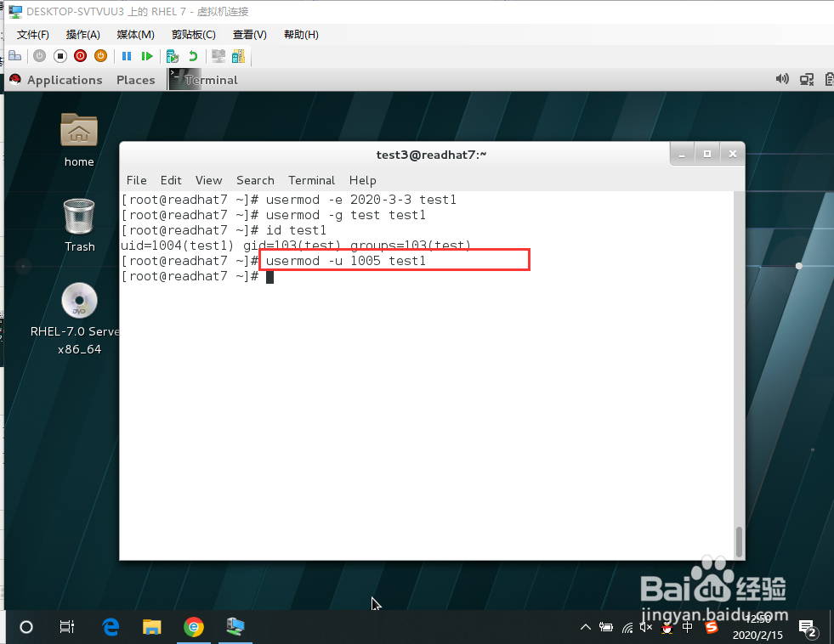Click the line 'usermod -e 2020-3-3 test1'
The width and height of the screenshot is (834, 644).
pyautogui.click(x=361, y=200)
